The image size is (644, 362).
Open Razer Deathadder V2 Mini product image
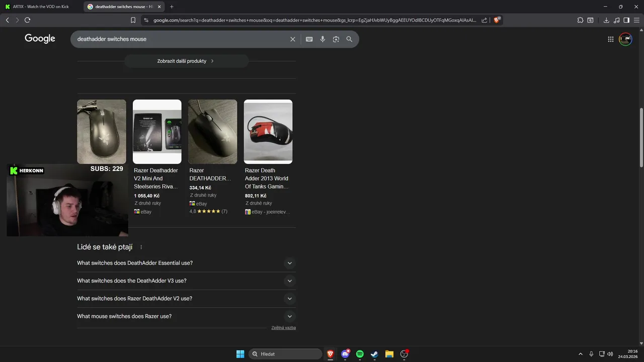coord(157,132)
